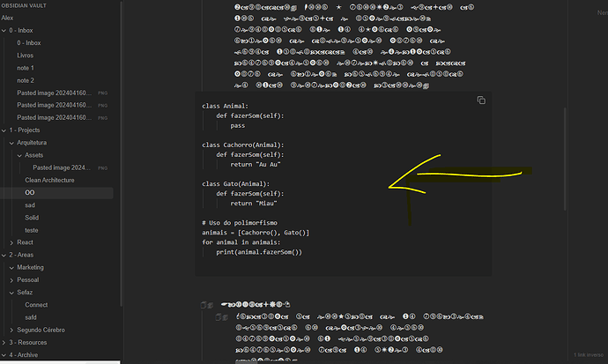
Task: Open pasted image inside Assets folder
Action: coord(62,167)
